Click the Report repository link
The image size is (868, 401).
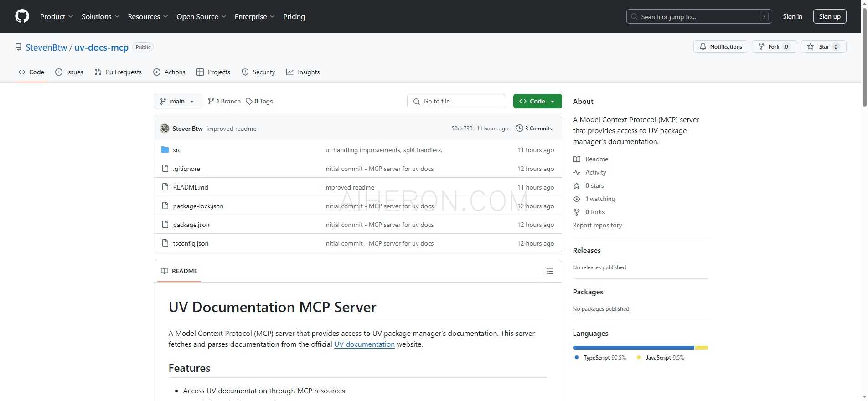click(x=597, y=225)
